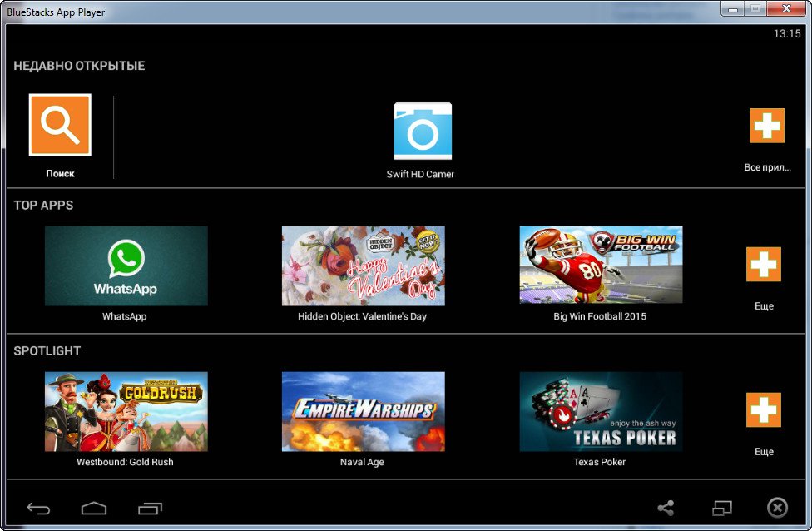Click the TOP APPS section heading
The image size is (812, 531).
tap(43, 205)
